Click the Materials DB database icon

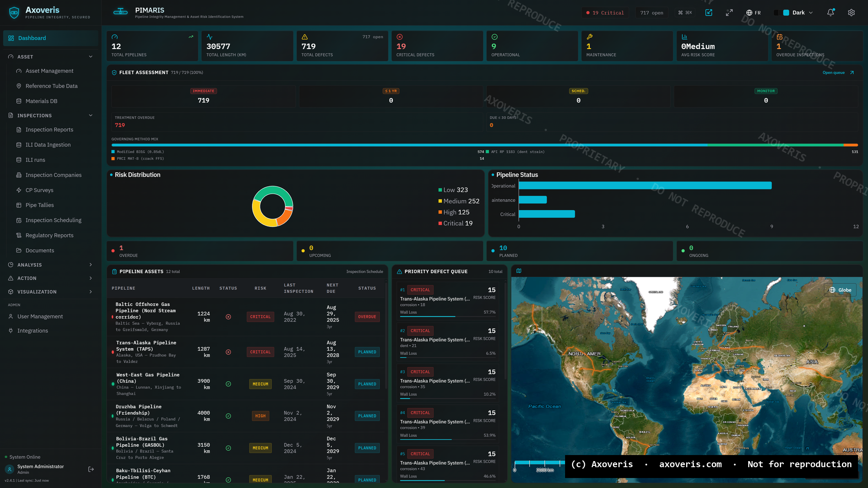tap(19, 101)
